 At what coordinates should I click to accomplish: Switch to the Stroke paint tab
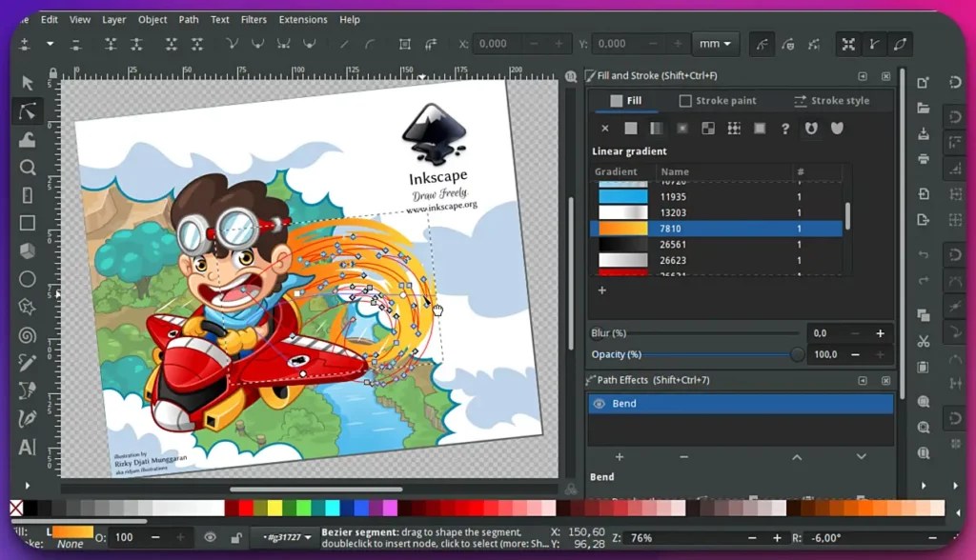(x=719, y=100)
